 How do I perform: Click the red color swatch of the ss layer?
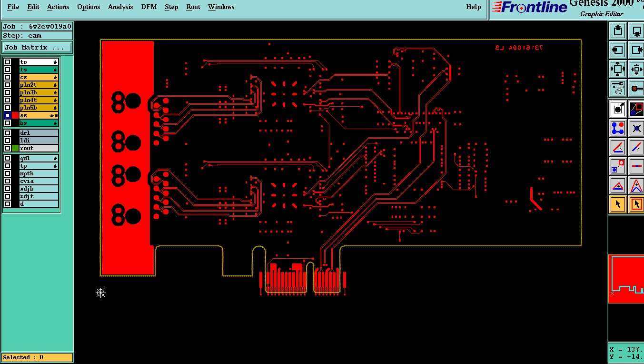15,115
